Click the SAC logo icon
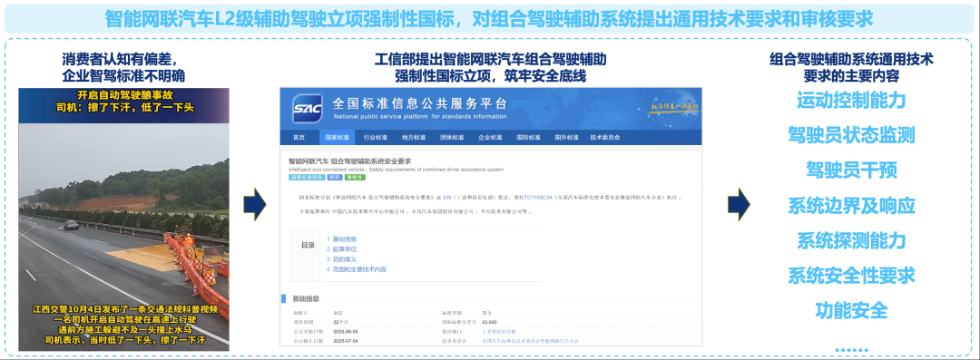The width and height of the screenshot is (980, 360). click(308, 108)
